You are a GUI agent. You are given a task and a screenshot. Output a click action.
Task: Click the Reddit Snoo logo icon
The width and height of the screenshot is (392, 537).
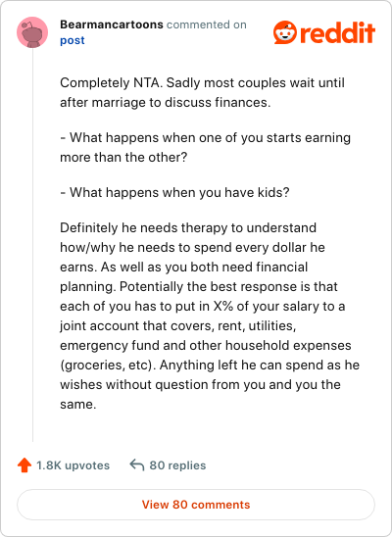(x=285, y=32)
